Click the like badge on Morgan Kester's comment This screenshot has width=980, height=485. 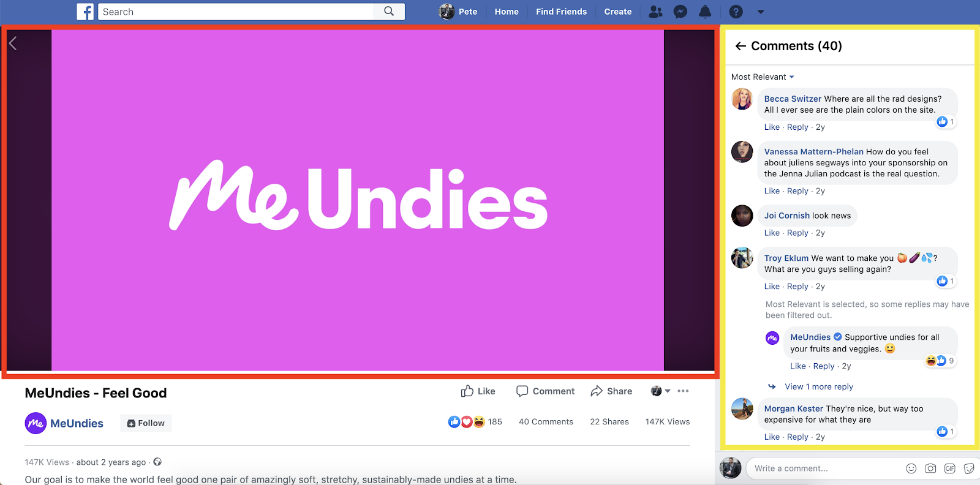click(946, 432)
